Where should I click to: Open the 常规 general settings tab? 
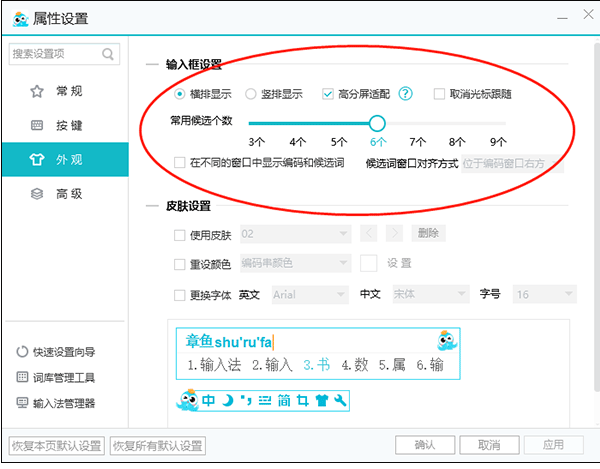pyautogui.click(x=65, y=91)
